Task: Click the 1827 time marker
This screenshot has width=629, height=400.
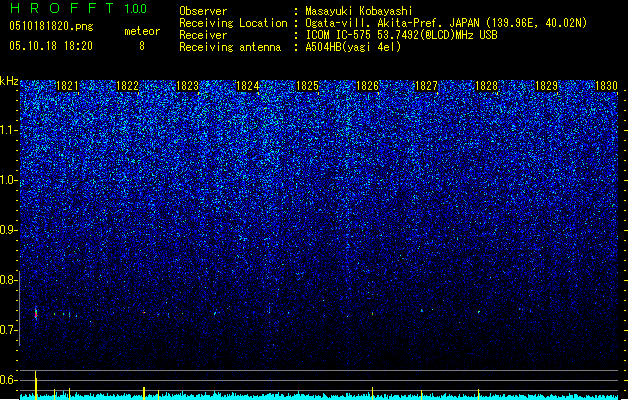Action: tap(426, 86)
